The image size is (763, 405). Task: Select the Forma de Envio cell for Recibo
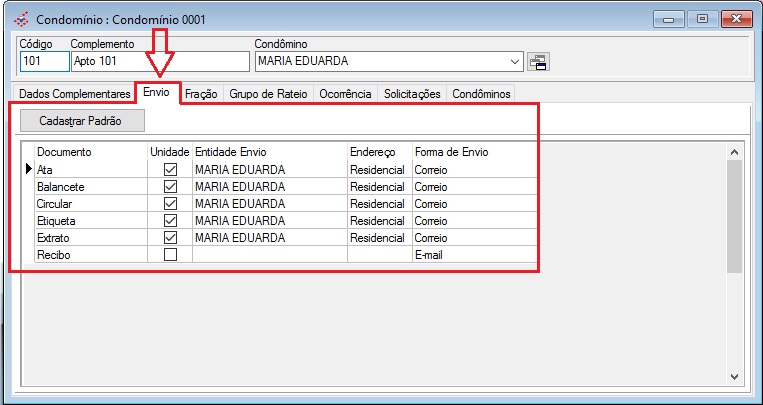[474, 255]
